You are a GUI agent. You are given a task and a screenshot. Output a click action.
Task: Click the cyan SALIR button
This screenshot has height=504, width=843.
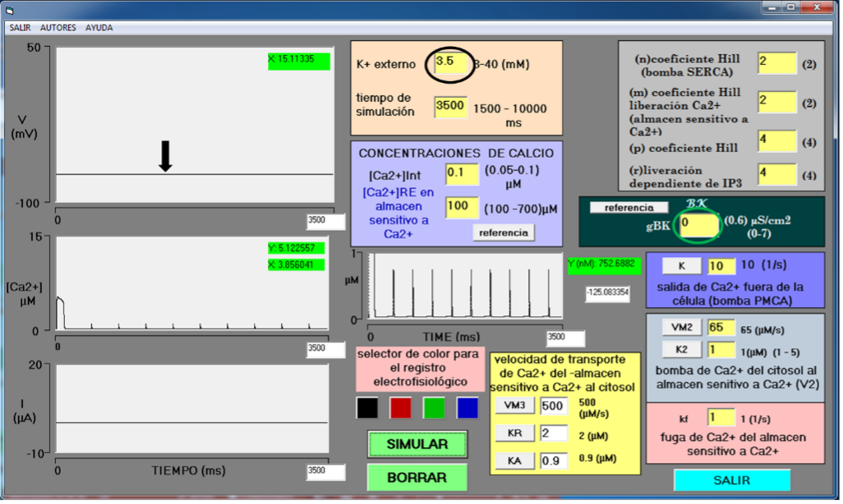pyautogui.click(x=731, y=480)
